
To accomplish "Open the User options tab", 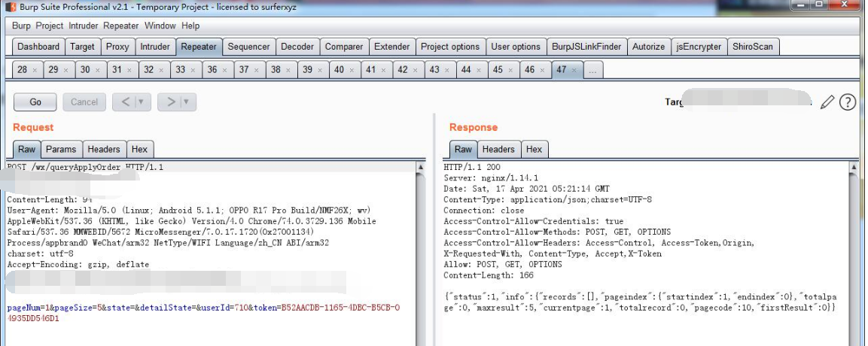I will [516, 47].
